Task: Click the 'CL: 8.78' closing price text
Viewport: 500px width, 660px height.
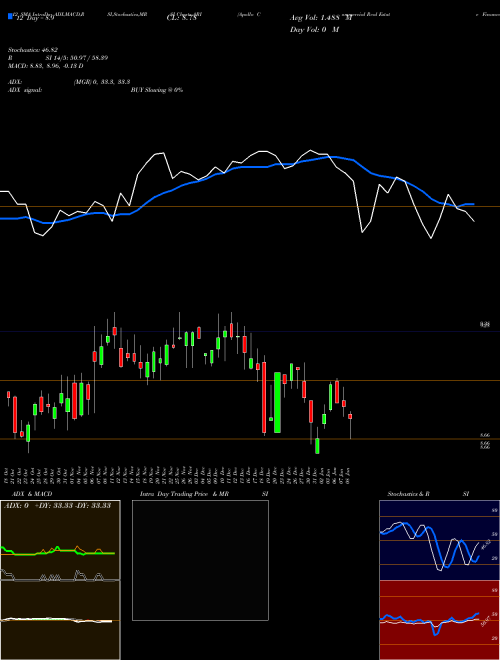Action: pyautogui.click(x=181, y=18)
